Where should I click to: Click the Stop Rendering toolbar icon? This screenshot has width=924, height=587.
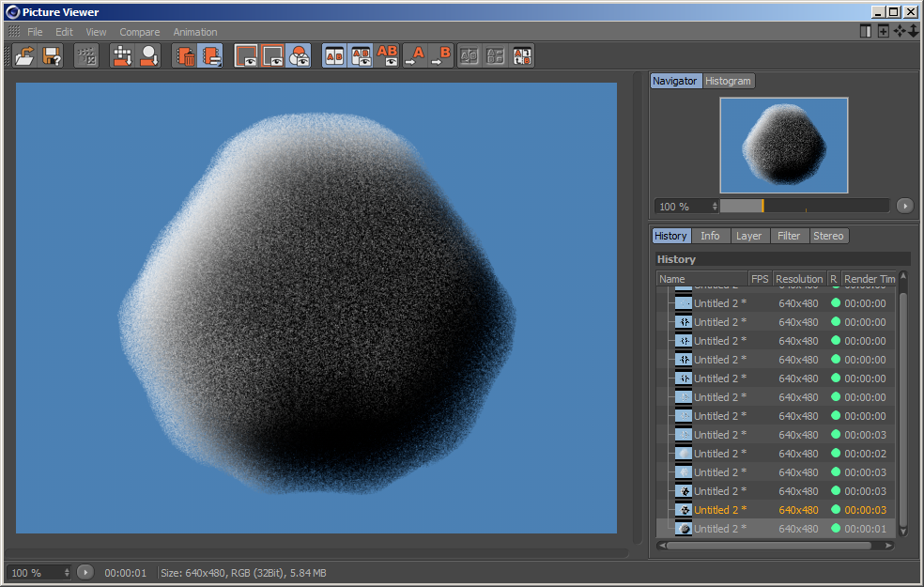click(86, 56)
